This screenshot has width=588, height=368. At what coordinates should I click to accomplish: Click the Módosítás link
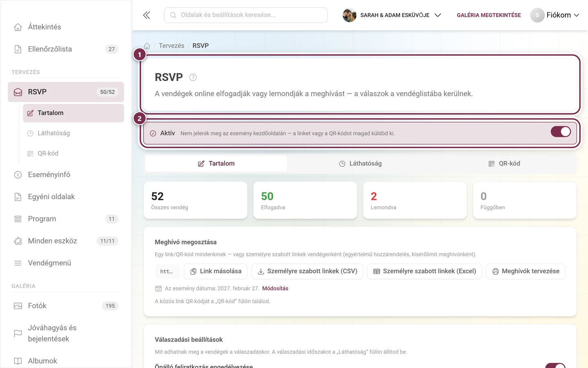(x=275, y=289)
